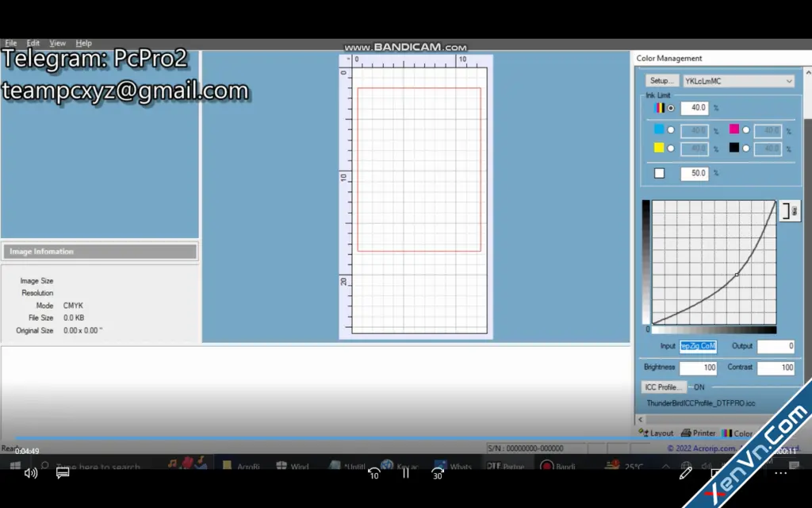Open the AcroRi taskbar item
812x508 pixels.
tap(241, 467)
